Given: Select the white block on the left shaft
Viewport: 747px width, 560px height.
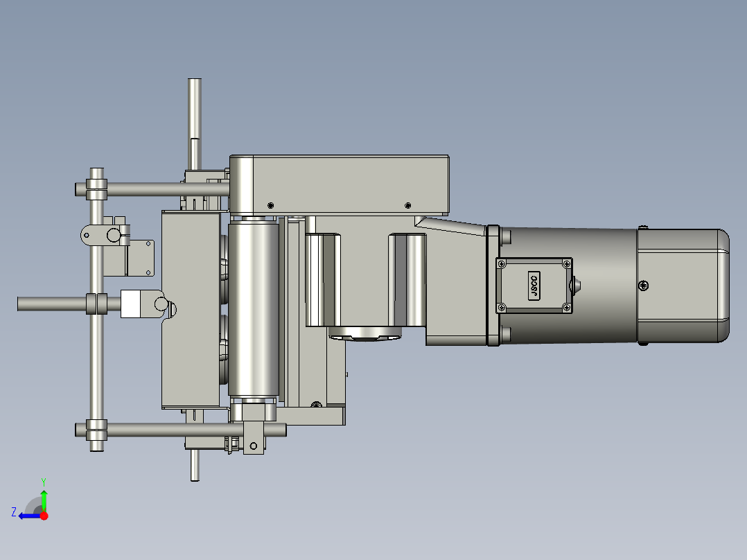Looking at the screenshot, I should tap(130, 304).
